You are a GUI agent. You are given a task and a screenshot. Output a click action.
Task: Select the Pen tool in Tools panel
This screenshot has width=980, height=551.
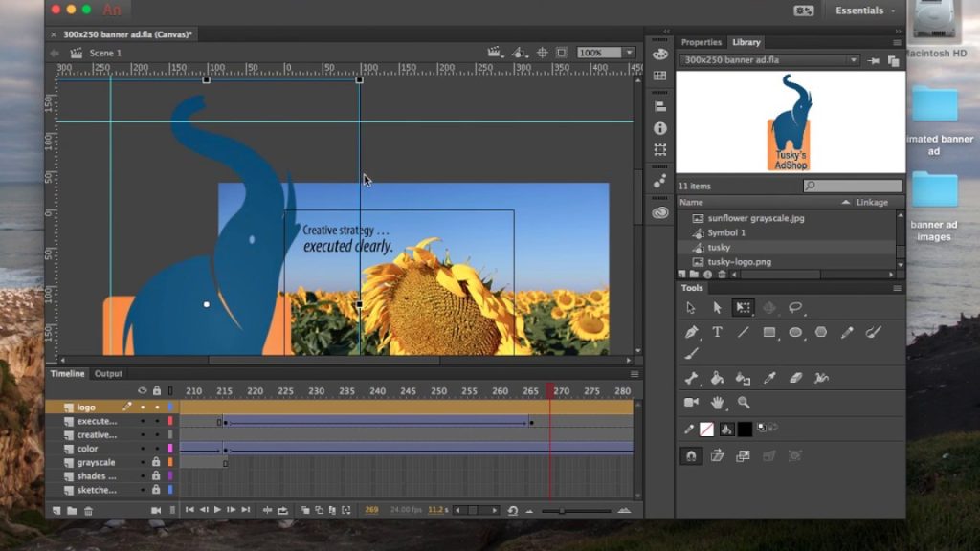coord(691,333)
